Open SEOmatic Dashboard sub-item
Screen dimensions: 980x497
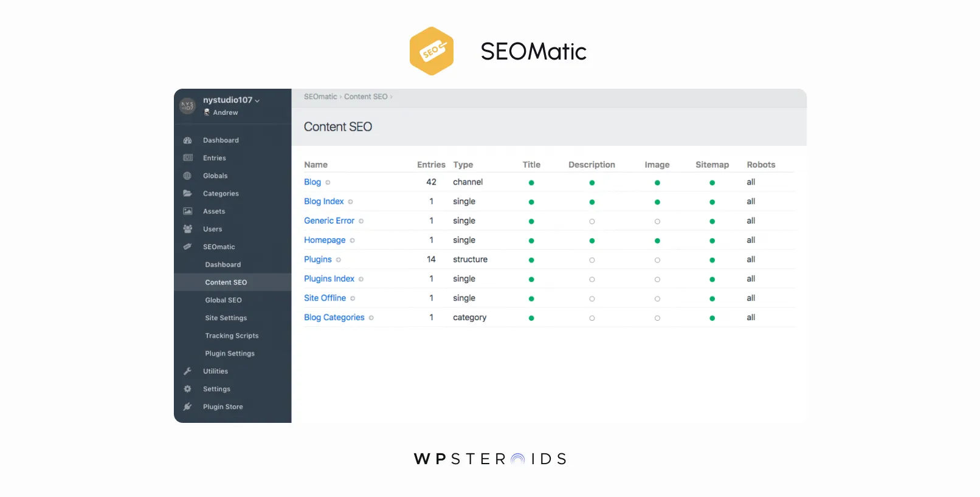(x=223, y=264)
